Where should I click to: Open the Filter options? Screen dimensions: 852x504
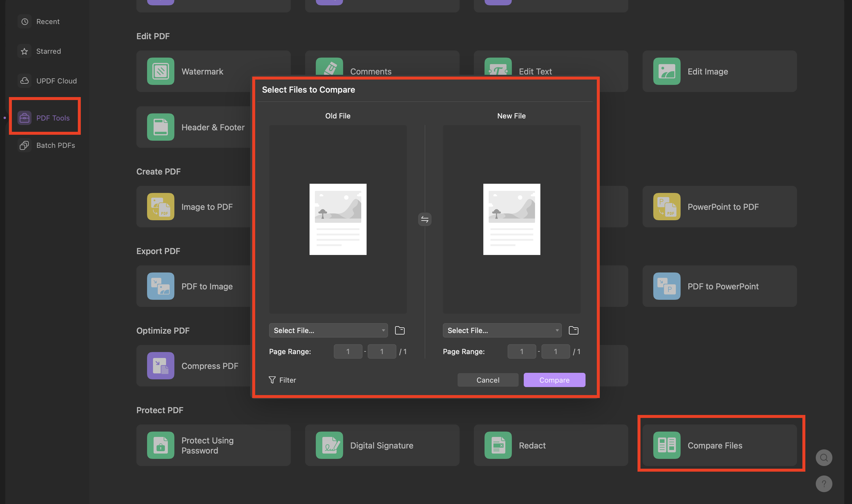[x=283, y=380]
